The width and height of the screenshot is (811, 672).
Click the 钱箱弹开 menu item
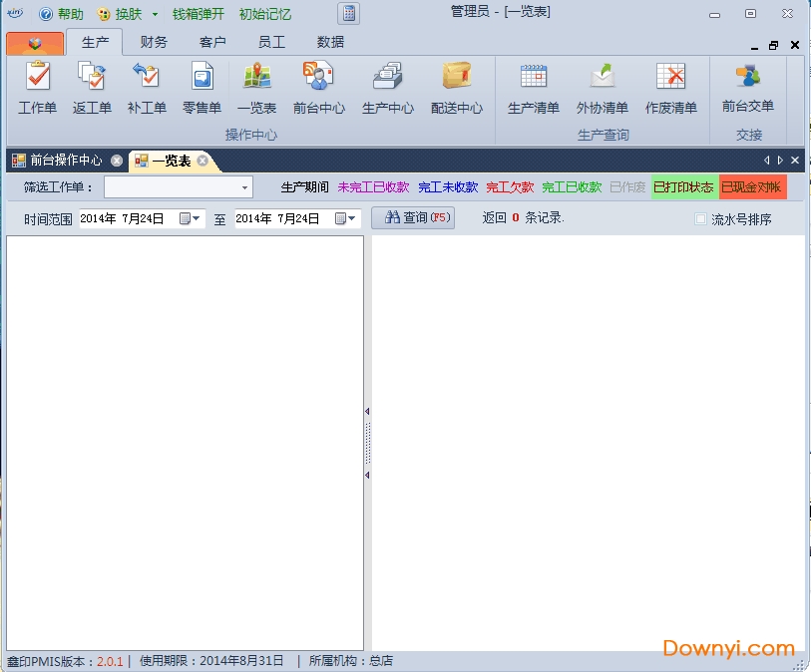(x=200, y=14)
